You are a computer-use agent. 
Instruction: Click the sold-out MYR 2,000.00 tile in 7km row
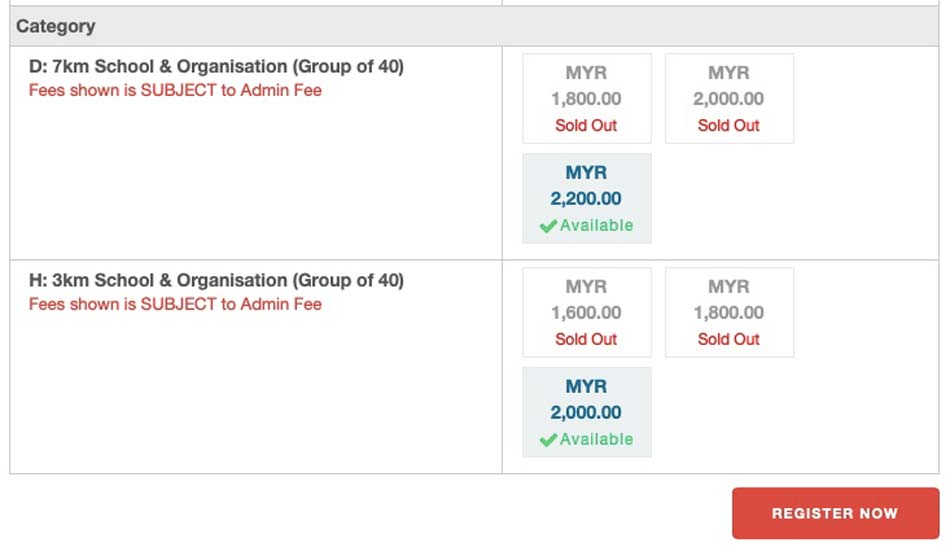(729, 98)
